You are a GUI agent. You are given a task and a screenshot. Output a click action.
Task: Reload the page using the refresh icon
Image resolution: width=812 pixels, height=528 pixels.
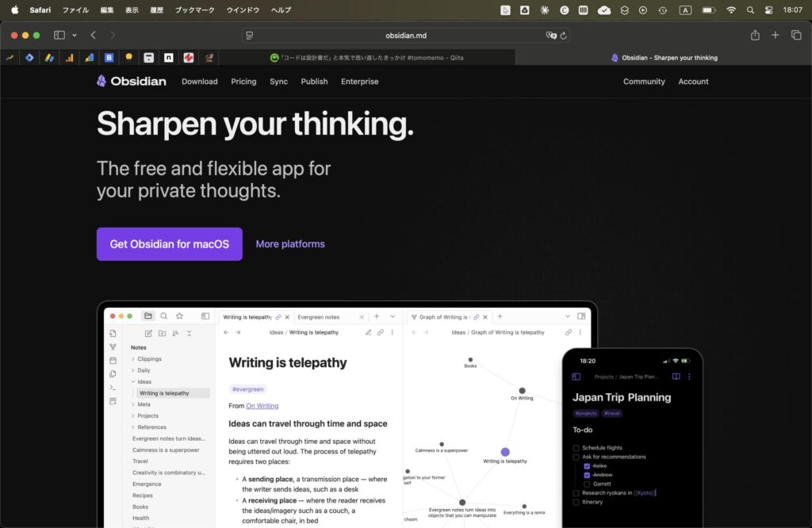(x=564, y=36)
